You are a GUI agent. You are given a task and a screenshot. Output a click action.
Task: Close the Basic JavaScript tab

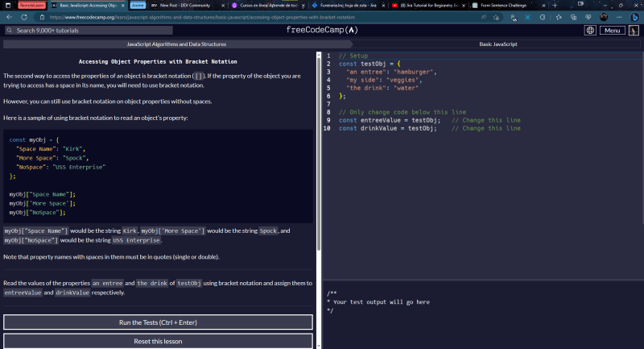tap(122, 6)
